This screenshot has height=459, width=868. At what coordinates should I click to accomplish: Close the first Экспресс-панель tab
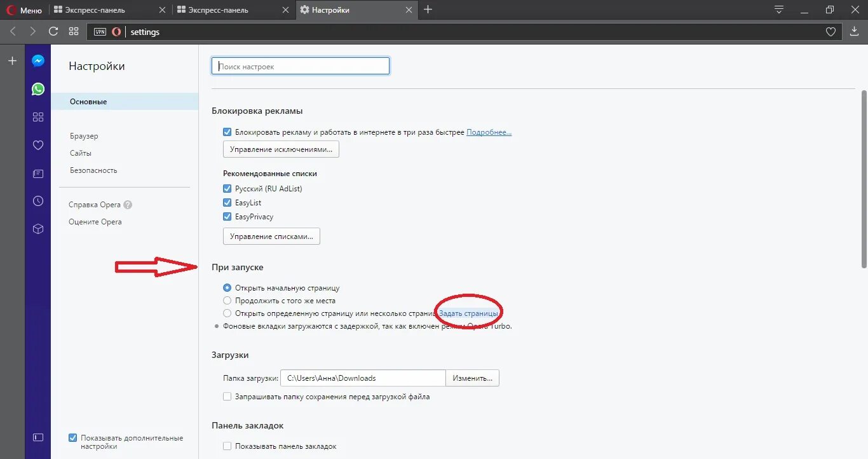[162, 10]
